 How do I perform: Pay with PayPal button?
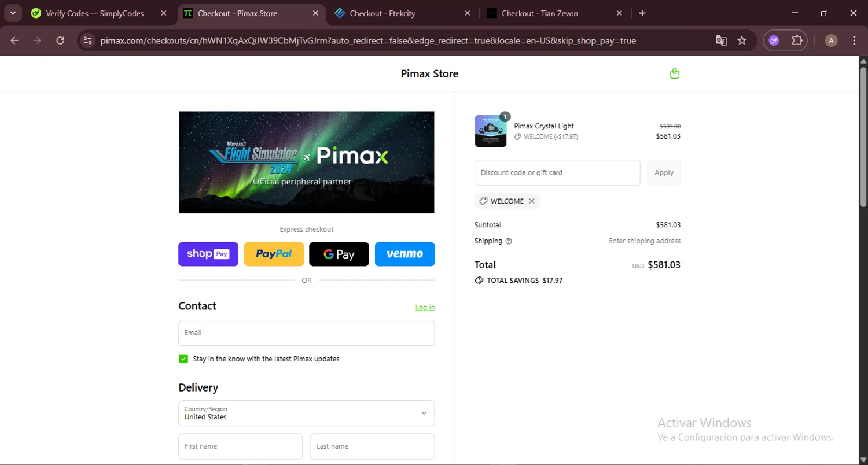[x=274, y=254]
